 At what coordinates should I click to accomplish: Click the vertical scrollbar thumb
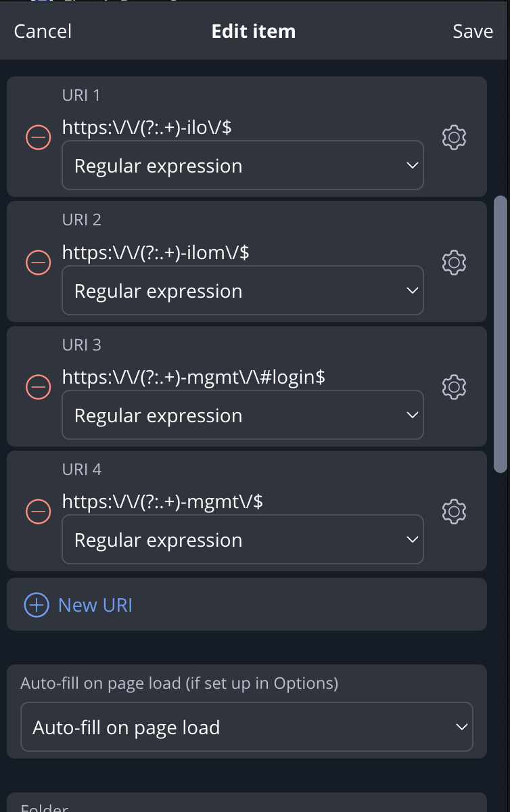501,334
